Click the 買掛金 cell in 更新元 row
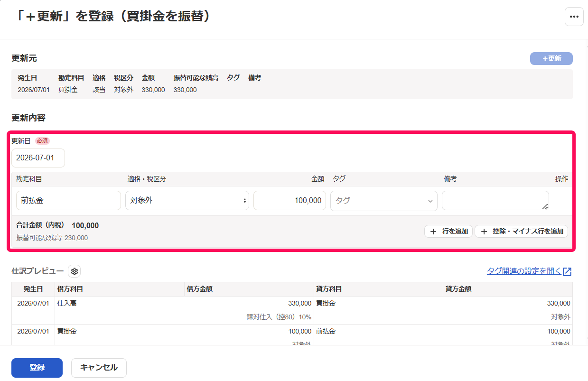The height and width of the screenshot is (381, 588). (68, 90)
